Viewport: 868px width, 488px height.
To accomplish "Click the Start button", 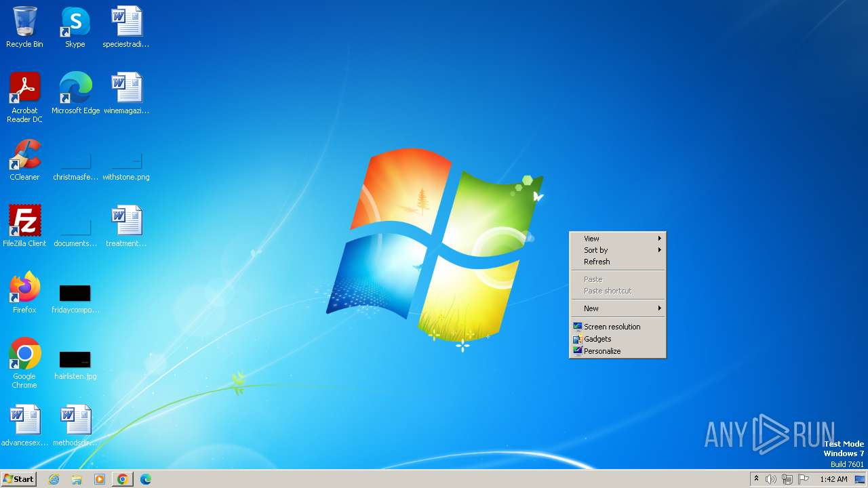I will tap(19, 479).
